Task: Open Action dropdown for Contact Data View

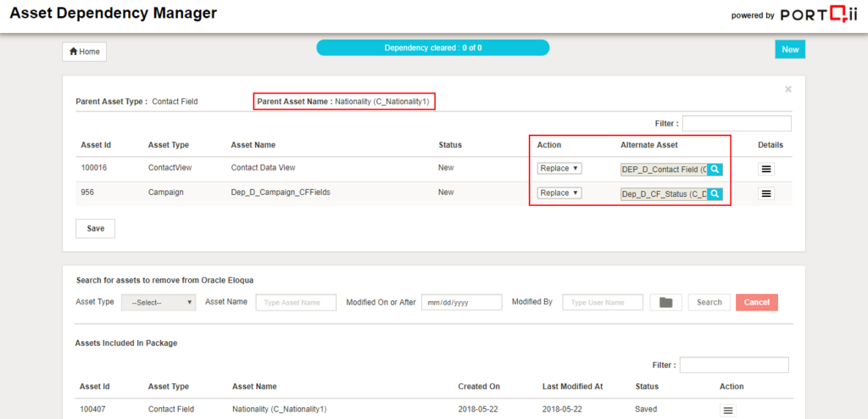Action: click(x=559, y=169)
